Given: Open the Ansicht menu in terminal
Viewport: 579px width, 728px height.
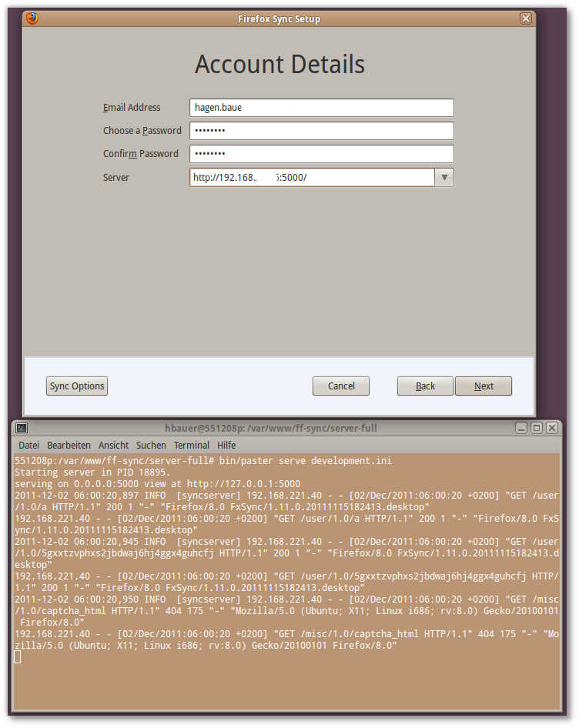Looking at the screenshot, I should pyautogui.click(x=113, y=446).
